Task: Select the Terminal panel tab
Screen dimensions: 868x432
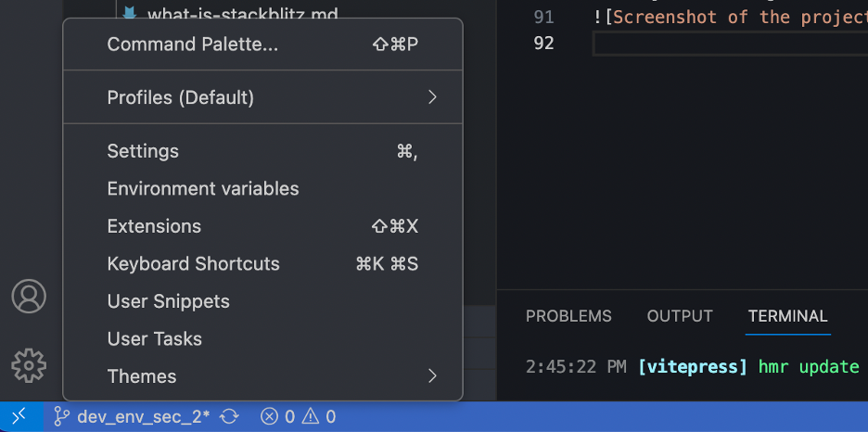Action: coord(787,316)
